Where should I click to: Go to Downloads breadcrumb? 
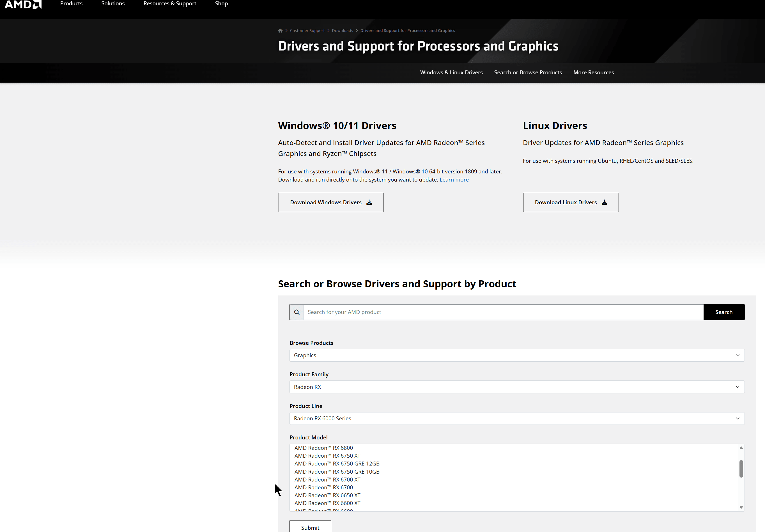point(342,31)
